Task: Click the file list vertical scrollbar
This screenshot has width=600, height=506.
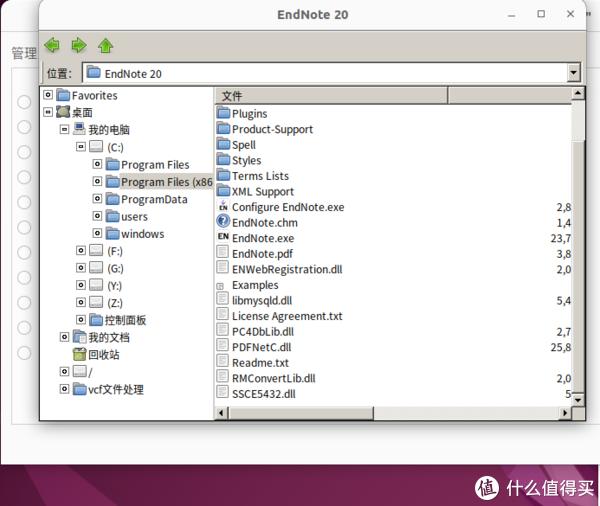Action: 577,250
